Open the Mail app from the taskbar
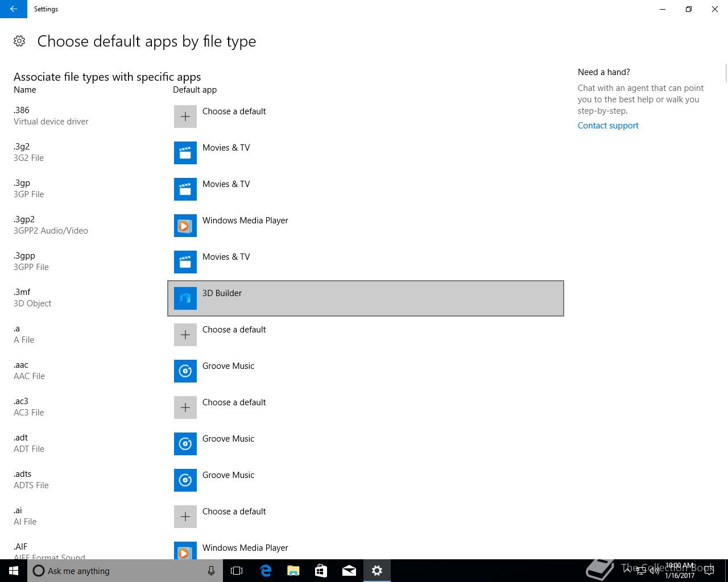The width and height of the screenshot is (728, 582). [349, 571]
